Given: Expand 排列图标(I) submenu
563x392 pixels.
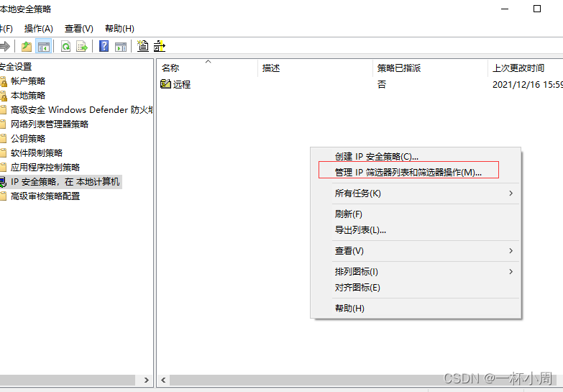Looking at the screenshot, I should (x=416, y=272).
